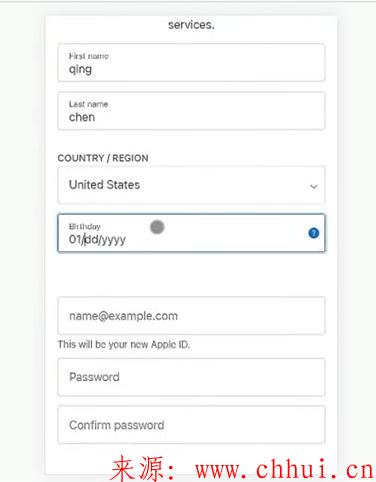Image resolution: width=376 pixels, height=482 pixels.
Task: Click the yyyy year placeholder in Birthday
Action: click(113, 240)
